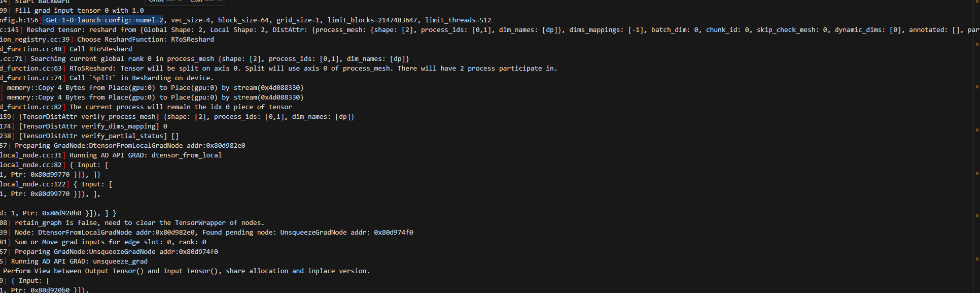
Task: Jump to d_function.cc:82 file link
Action: (30, 107)
